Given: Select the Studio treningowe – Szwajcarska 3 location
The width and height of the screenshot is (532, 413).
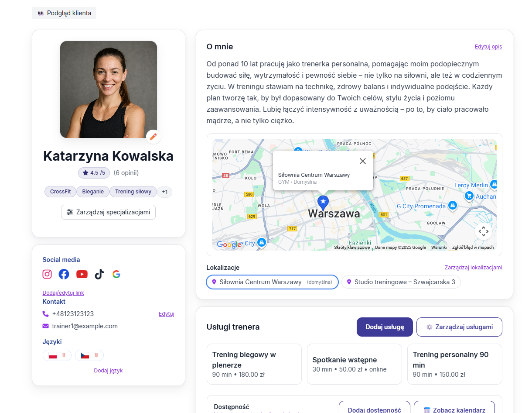Looking at the screenshot, I should click(401, 282).
